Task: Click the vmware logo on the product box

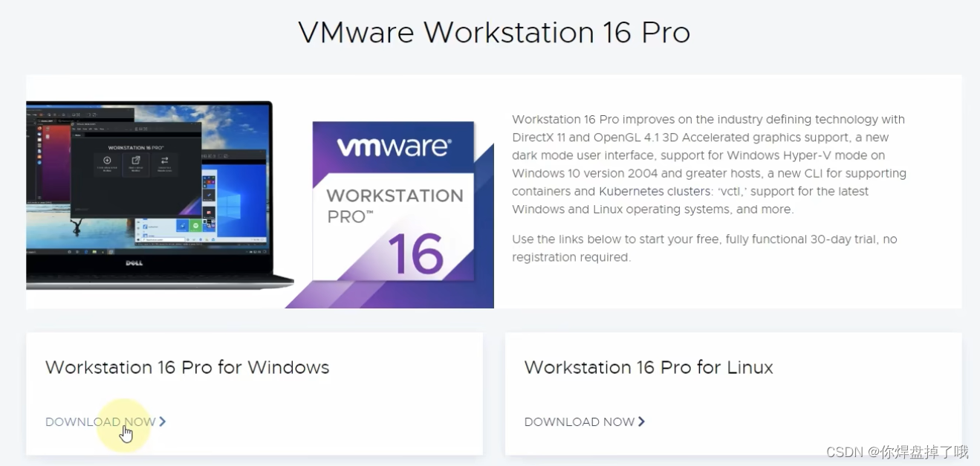Action: [x=394, y=146]
